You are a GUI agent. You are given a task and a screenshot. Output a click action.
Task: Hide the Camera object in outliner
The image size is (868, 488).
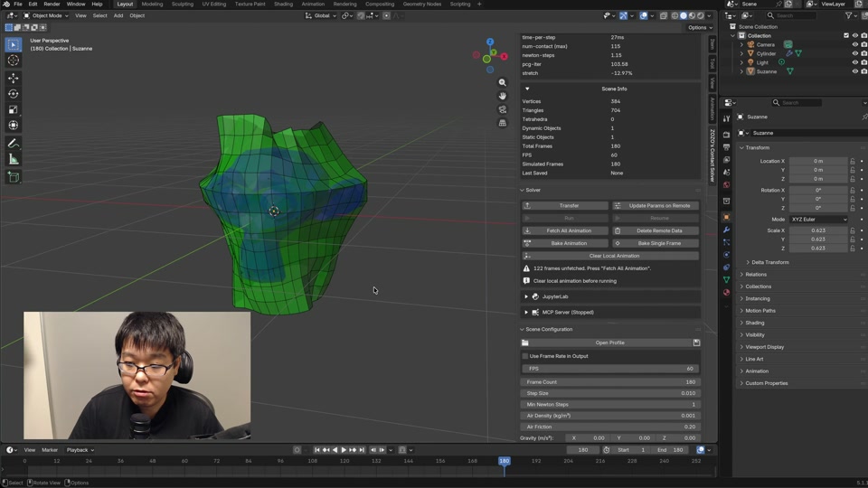pos(854,44)
